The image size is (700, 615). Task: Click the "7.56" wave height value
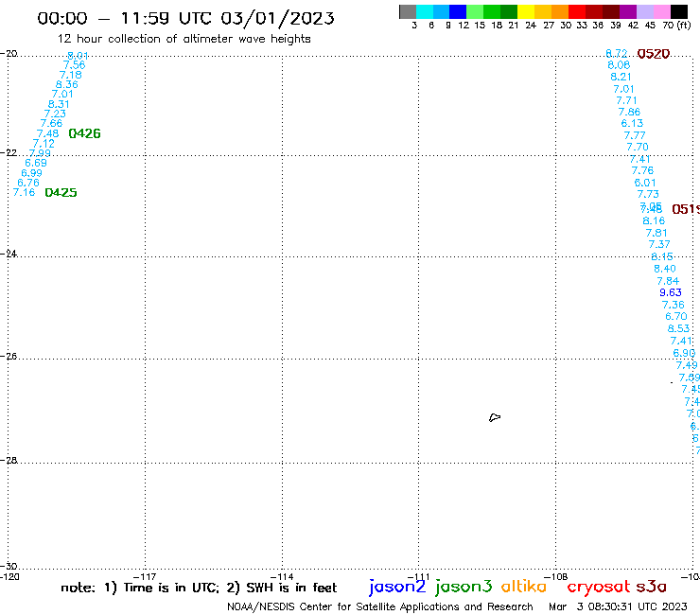pyautogui.click(x=74, y=65)
